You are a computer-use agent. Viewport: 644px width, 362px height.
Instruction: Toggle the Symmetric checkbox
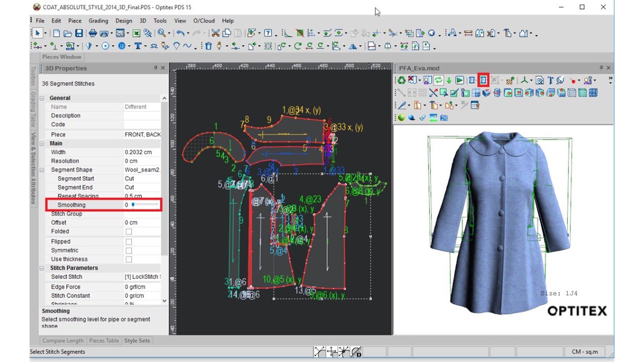tap(128, 250)
